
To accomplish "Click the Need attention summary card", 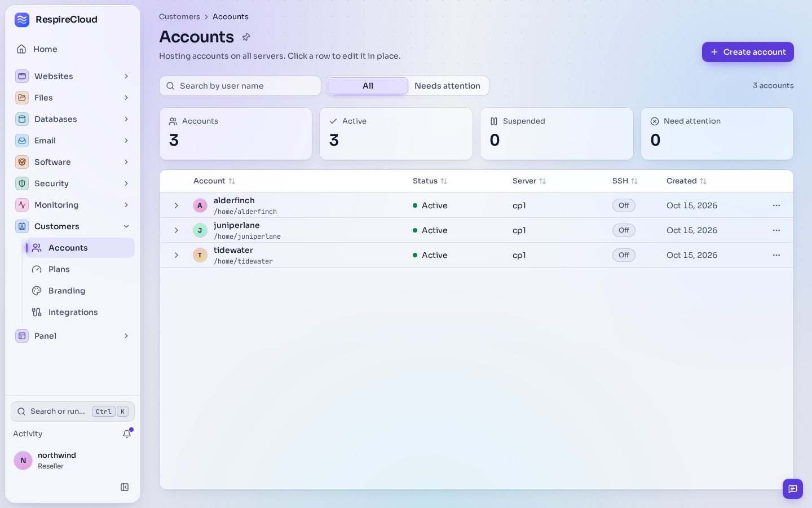I will (x=717, y=134).
